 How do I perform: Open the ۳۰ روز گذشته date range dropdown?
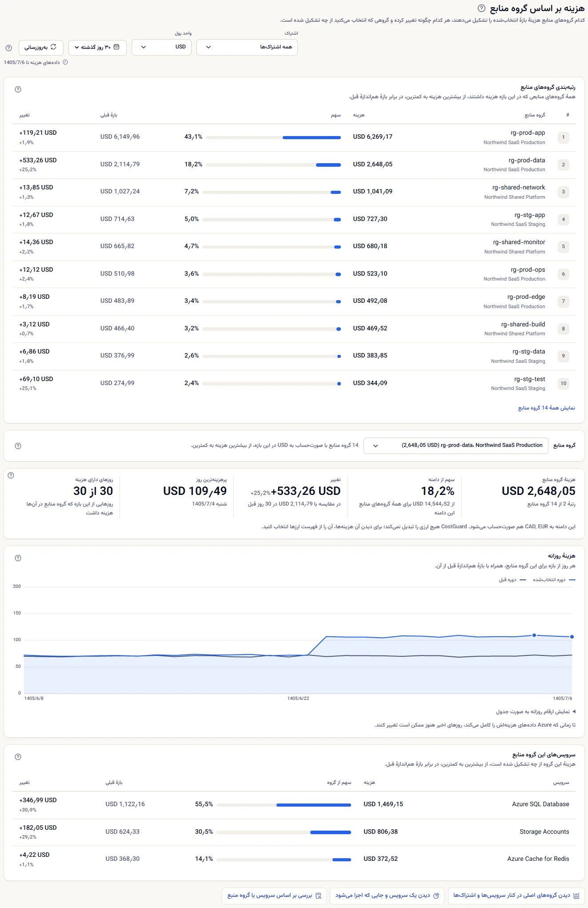tap(97, 48)
